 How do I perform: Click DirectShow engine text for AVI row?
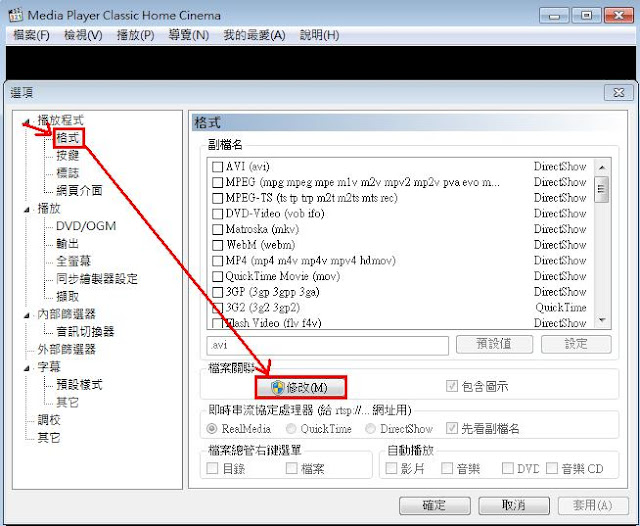click(560, 167)
